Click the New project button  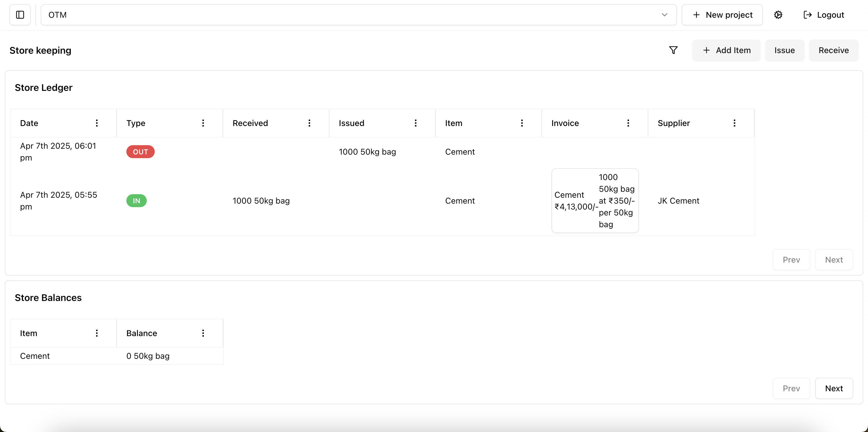[x=722, y=15]
